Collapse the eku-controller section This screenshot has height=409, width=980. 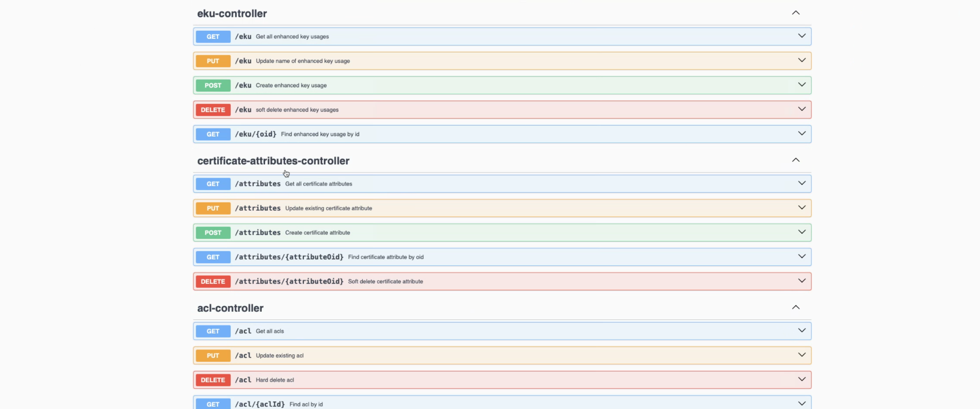point(795,13)
